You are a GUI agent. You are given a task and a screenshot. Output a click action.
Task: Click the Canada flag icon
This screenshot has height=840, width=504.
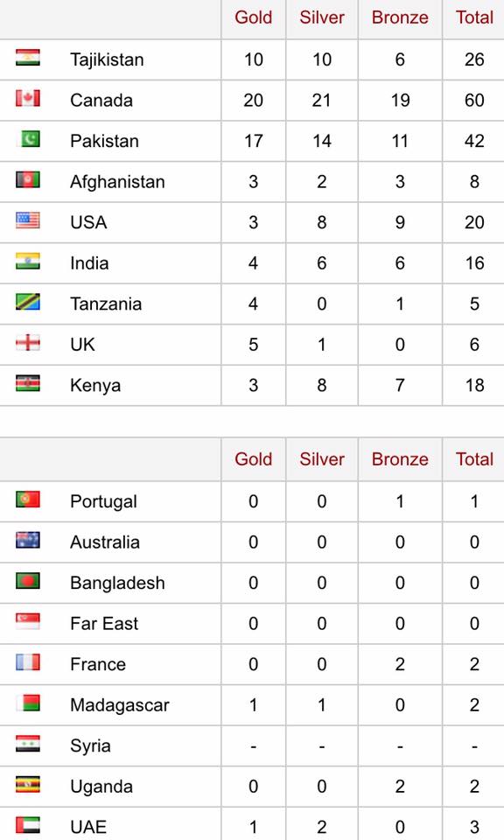click(28, 98)
